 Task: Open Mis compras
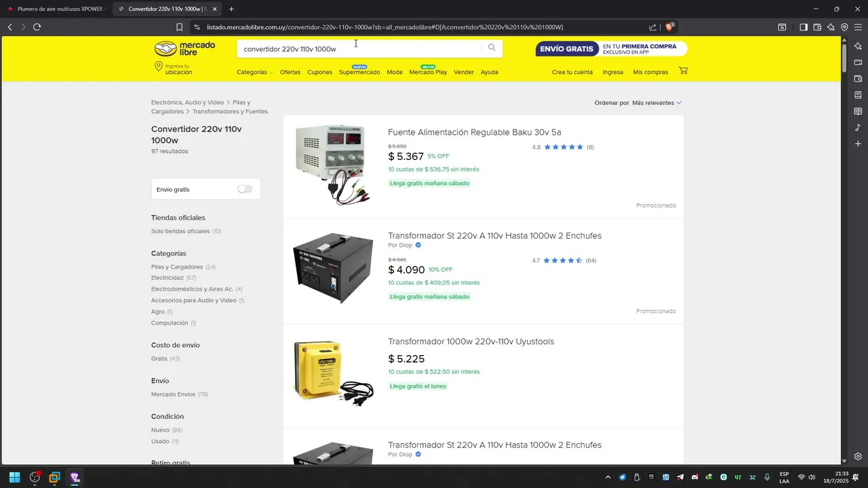650,72
